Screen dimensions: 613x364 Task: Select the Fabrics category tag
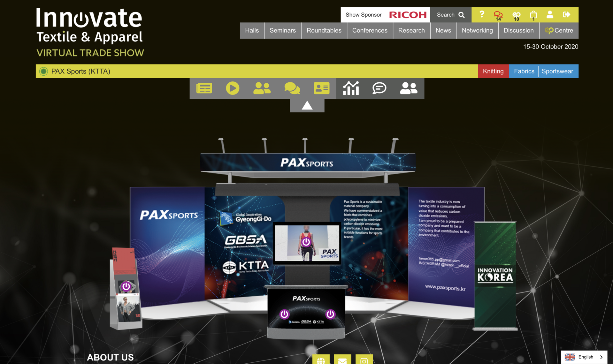point(524,71)
